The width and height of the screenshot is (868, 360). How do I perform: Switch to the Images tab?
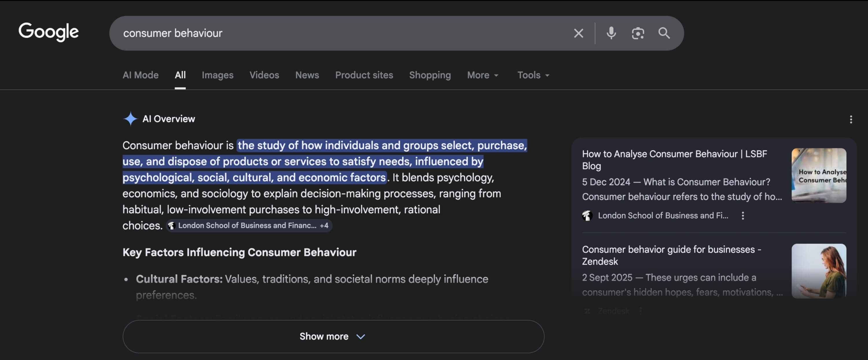pos(217,75)
